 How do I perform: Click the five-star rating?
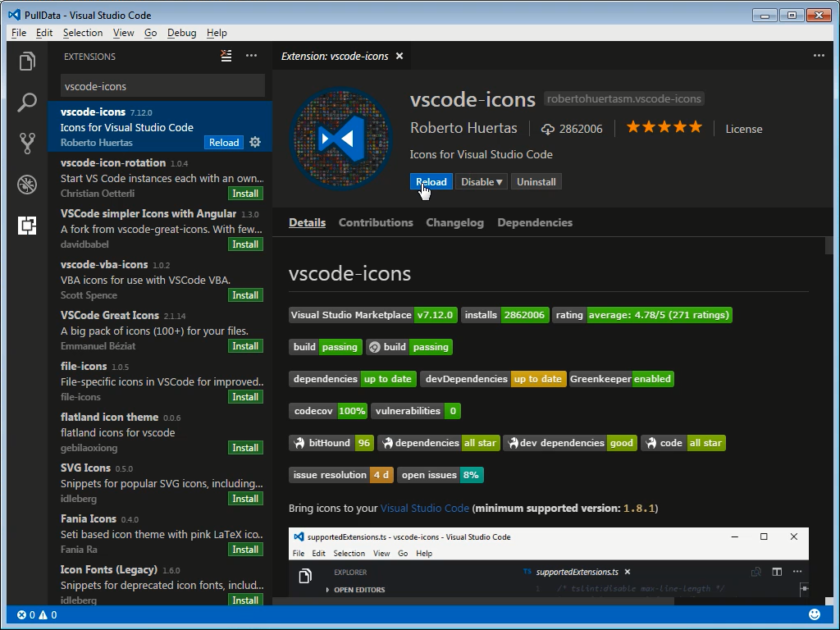pos(664,127)
